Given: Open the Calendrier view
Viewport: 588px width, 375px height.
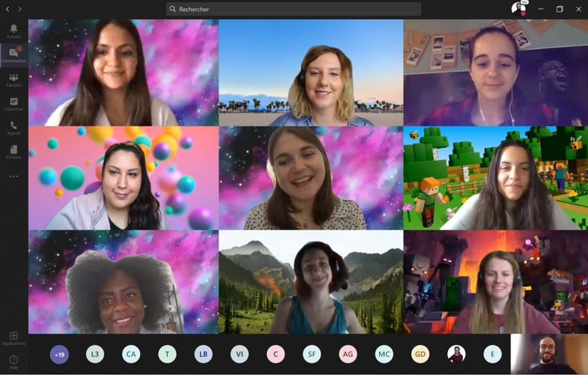Looking at the screenshot, I should (14, 104).
